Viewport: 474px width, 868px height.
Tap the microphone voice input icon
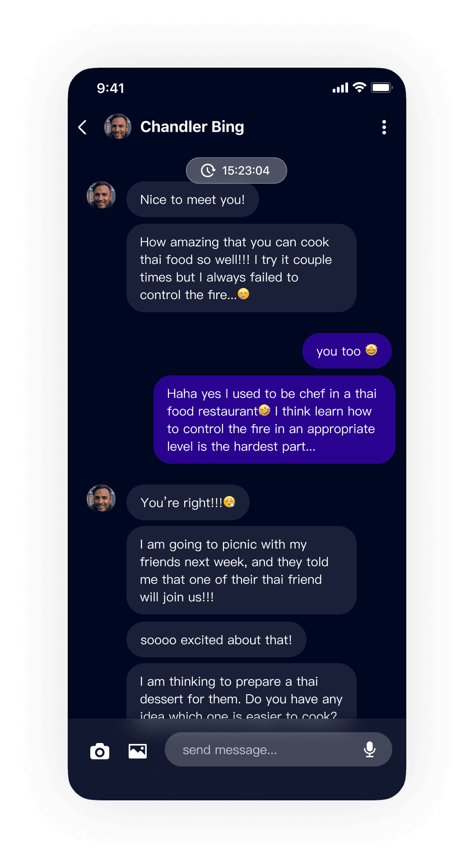tap(370, 749)
